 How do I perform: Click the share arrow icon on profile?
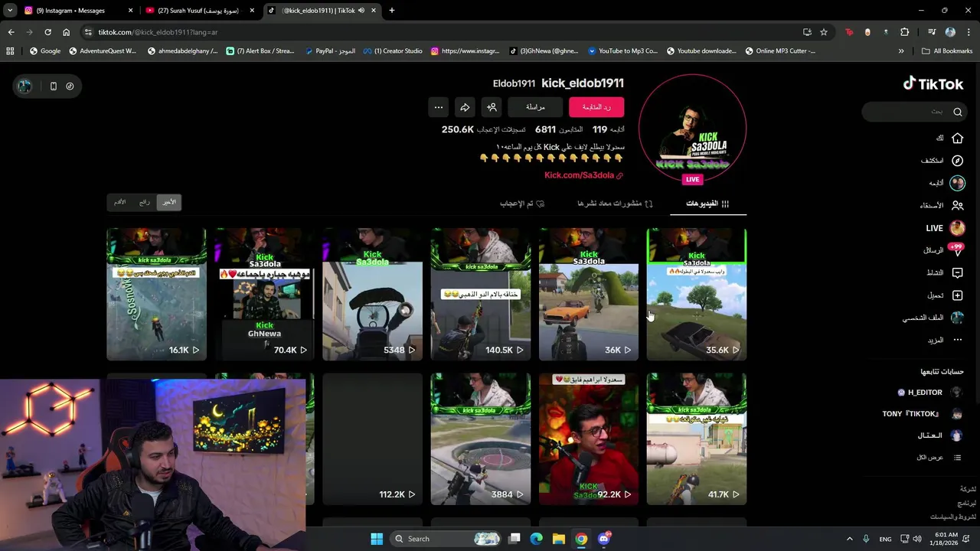465,107
